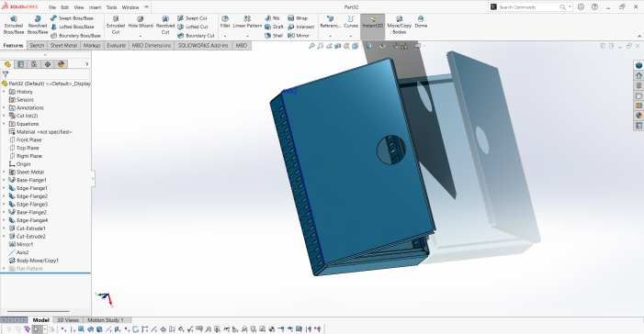Viewport: 644px width, 334px height.
Task: Toggle the Instant3D button
Action: click(x=372, y=22)
